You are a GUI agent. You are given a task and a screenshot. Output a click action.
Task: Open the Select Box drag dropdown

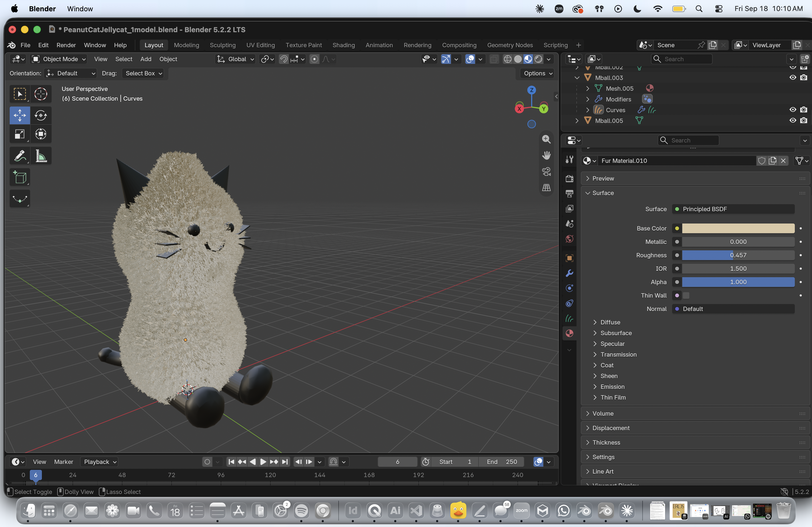click(x=144, y=73)
